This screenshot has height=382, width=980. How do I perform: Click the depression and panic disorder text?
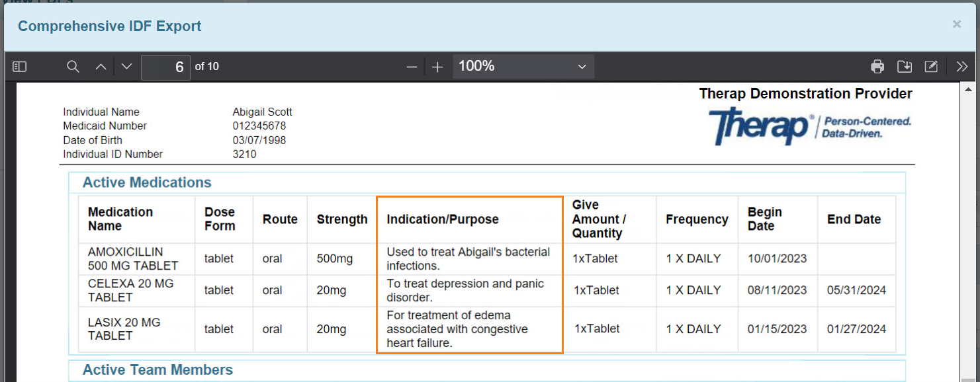click(465, 290)
